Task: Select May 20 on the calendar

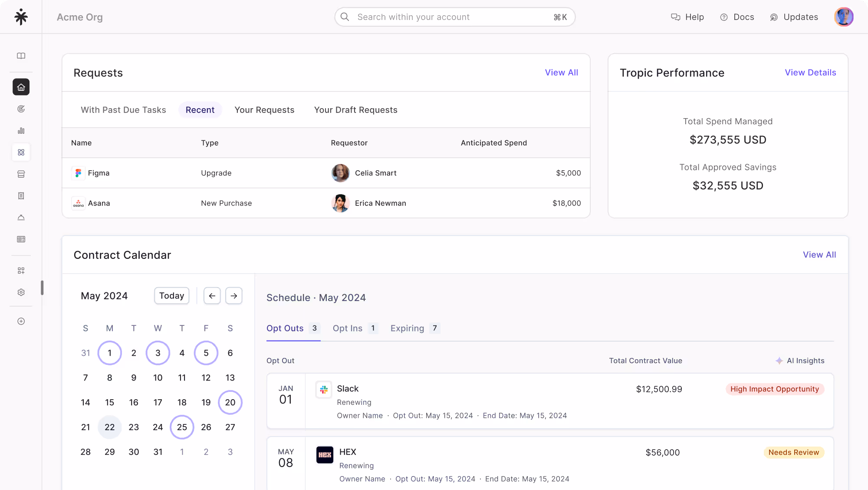Action: click(230, 403)
